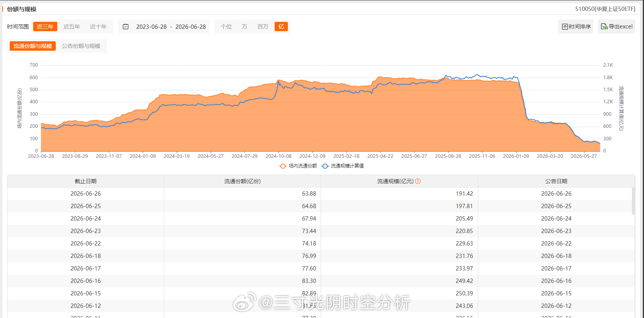
Task: Select 截止日期 cell 2026-06-12
Action: (x=86, y=306)
